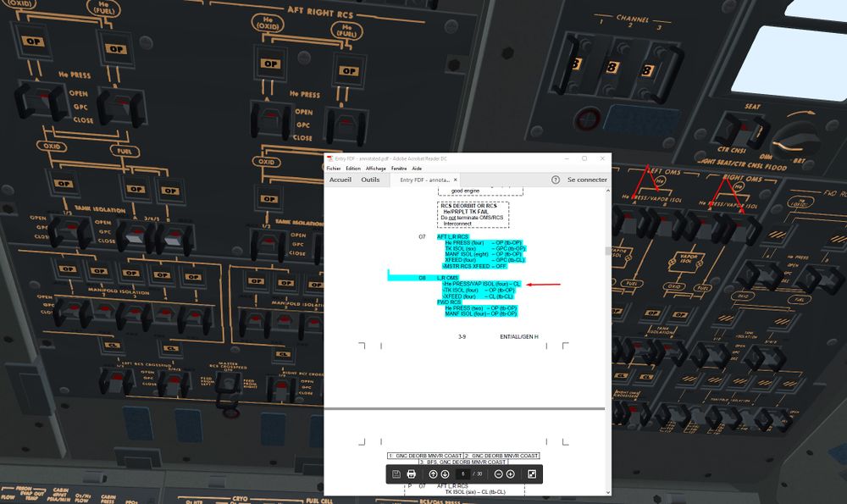This screenshot has width=847, height=504.
Task: Open the Fenêtre menu
Action: coord(399,169)
